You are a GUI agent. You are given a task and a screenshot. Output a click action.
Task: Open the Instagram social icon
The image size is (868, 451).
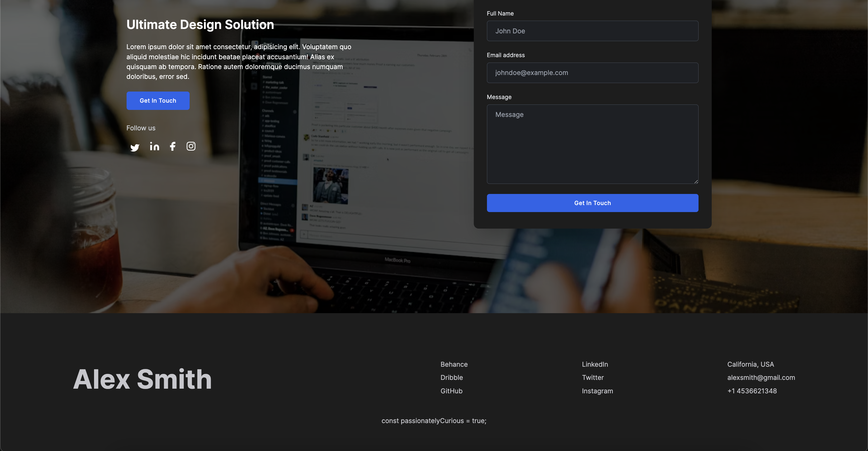[191, 146]
